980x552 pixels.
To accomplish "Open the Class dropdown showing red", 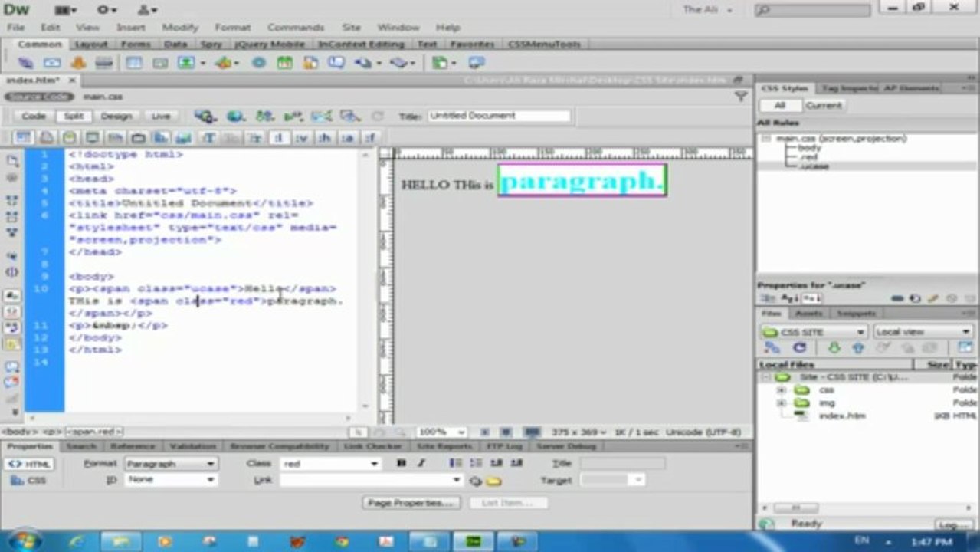I will coord(330,464).
